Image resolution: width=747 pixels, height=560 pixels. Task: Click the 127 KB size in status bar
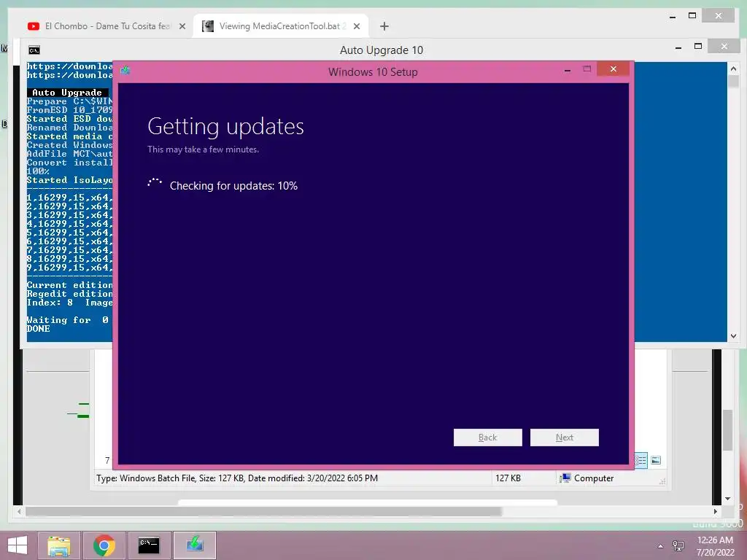tap(508, 478)
